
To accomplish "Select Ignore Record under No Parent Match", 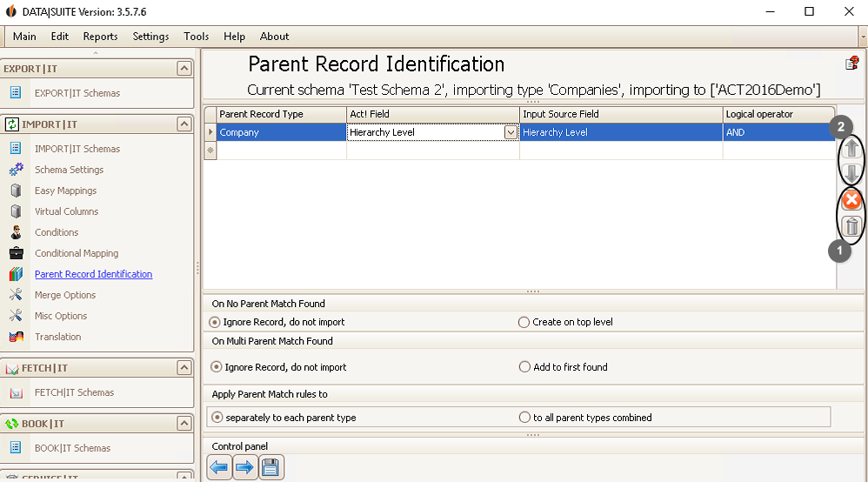I will pyautogui.click(x=214, y=322).
